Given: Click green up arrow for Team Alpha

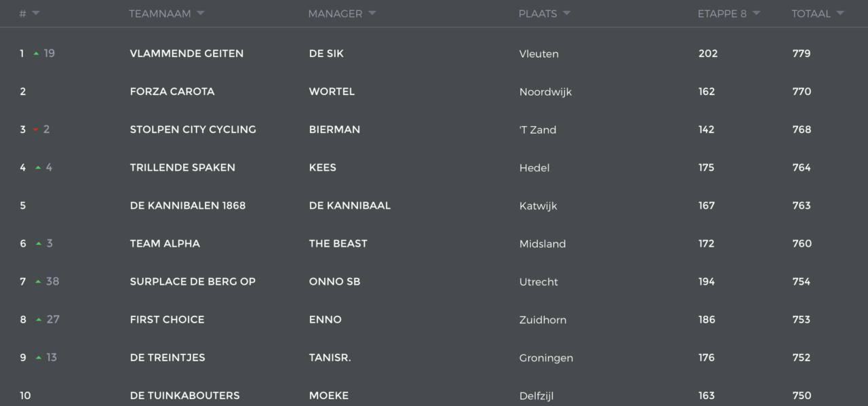Looking at the screenshot, I should (x=39, y=243).
